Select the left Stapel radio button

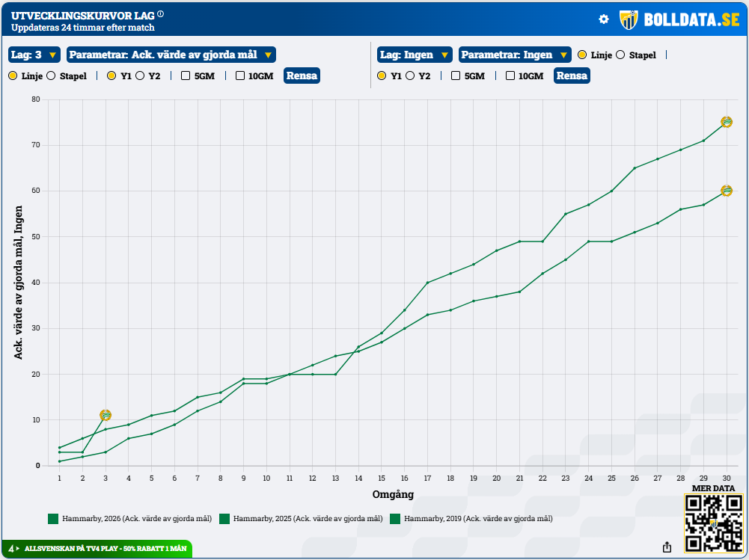pos(51,76)
